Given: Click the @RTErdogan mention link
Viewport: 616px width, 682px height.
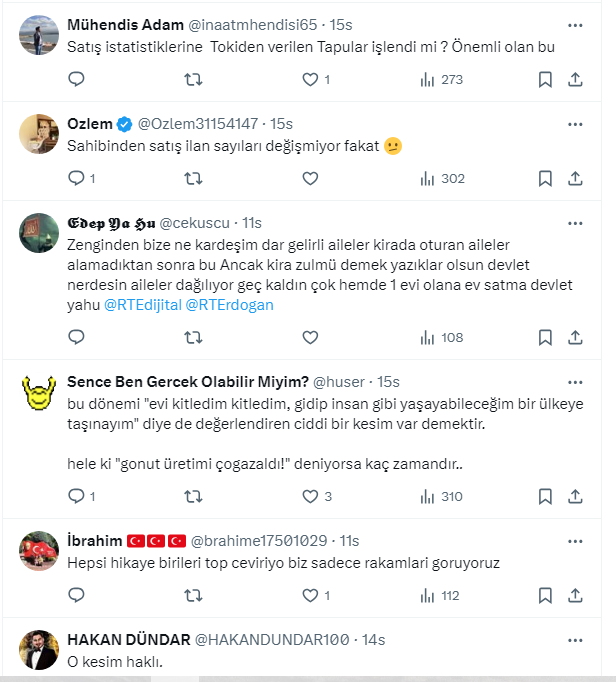Looking at the screenshot, I should [x=230, y=305].
